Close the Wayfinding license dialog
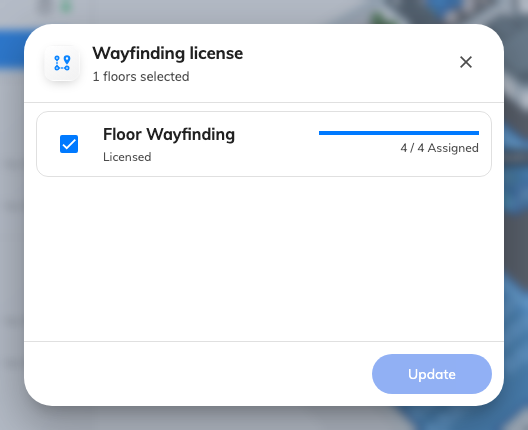The image size is (528, 430). [466, 62]
